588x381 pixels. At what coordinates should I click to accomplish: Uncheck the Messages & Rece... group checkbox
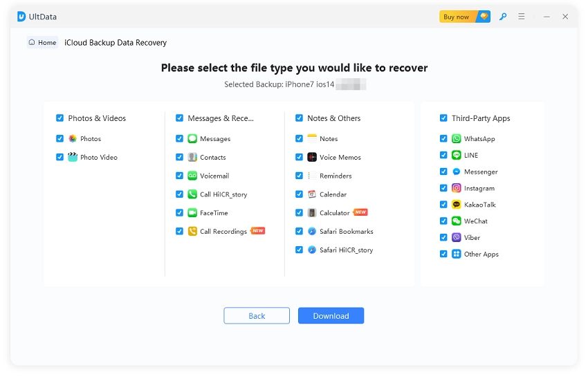pos(179,118)
